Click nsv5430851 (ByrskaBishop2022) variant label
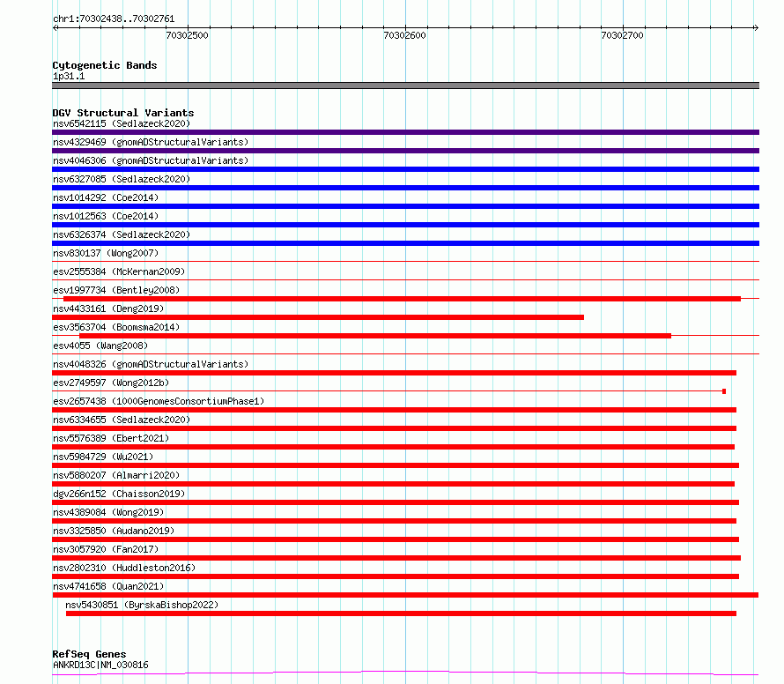784x684 pixels. [x=142, y=605]
